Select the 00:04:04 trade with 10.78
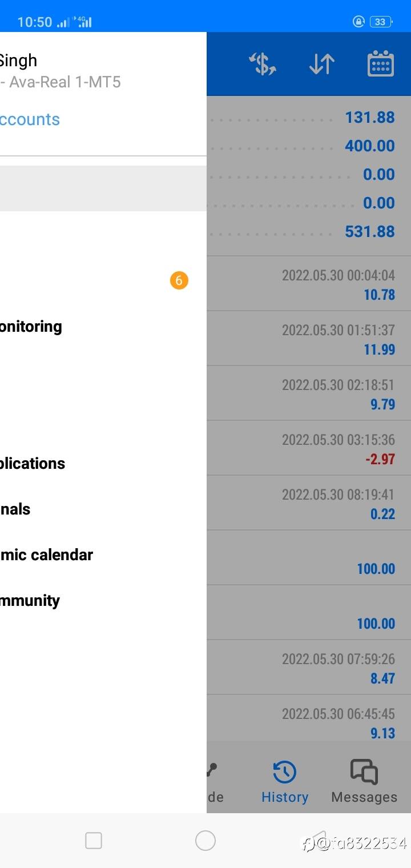This screenshot has height=868, width=411. tap(309, 284)
